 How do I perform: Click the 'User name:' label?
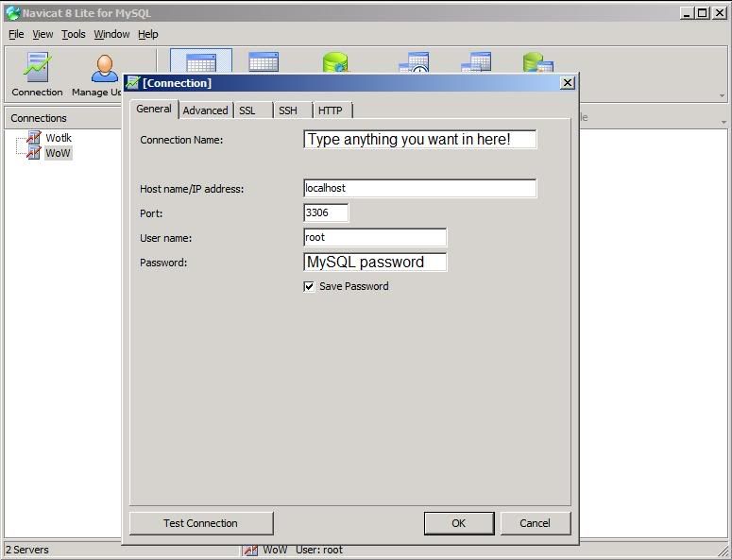tap(165, 238)
